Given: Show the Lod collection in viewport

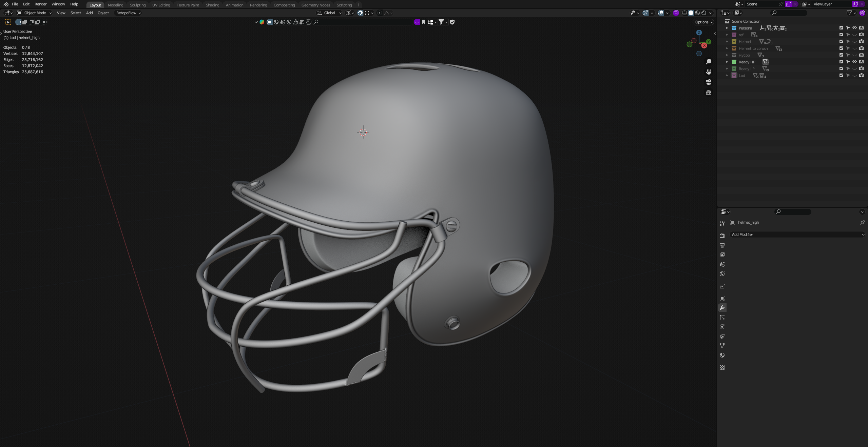Looking at the screenshot, I should pyautogui.click(x=854, y=75).
